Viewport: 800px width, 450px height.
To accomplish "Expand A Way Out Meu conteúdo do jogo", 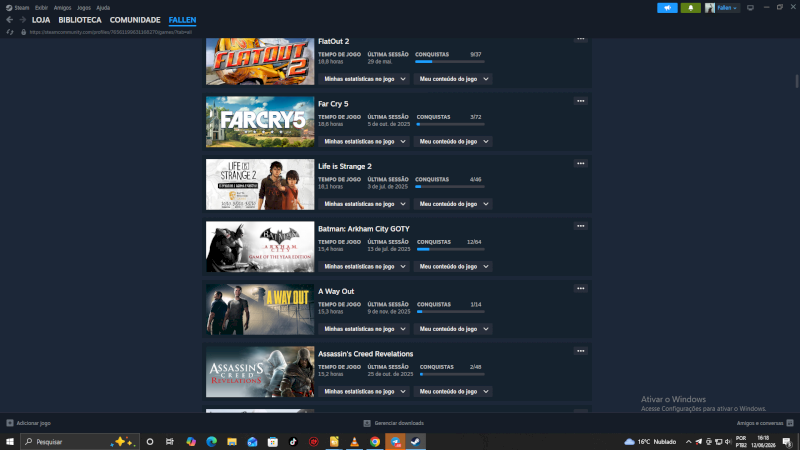I will pos(453,329).
